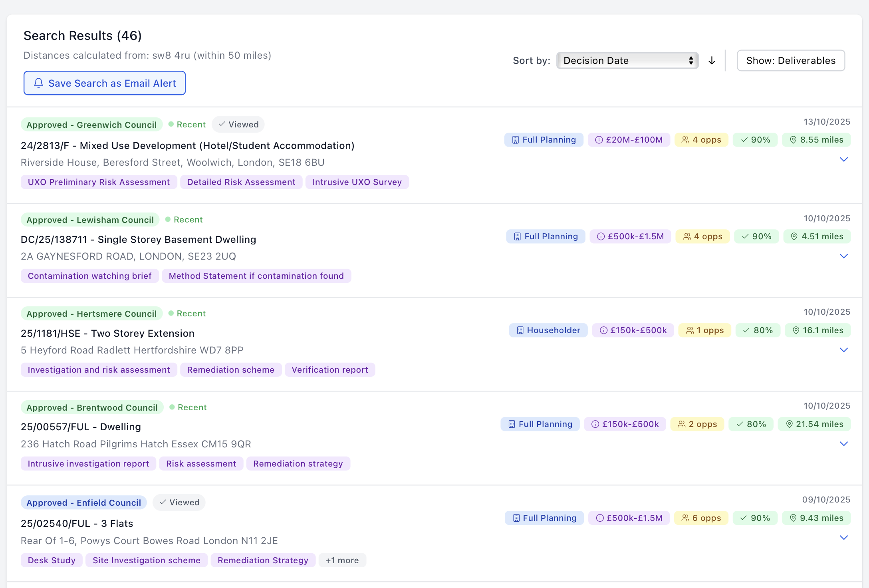The image size is (869, 588).
Task: Expand the Hertsmere Council result chevron
Action: tap(843, 350)
